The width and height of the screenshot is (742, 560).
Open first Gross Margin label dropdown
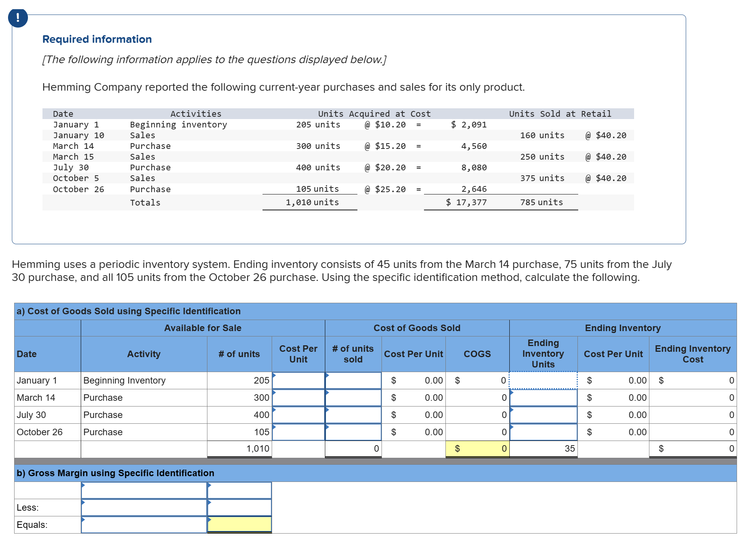coord(144,490)
